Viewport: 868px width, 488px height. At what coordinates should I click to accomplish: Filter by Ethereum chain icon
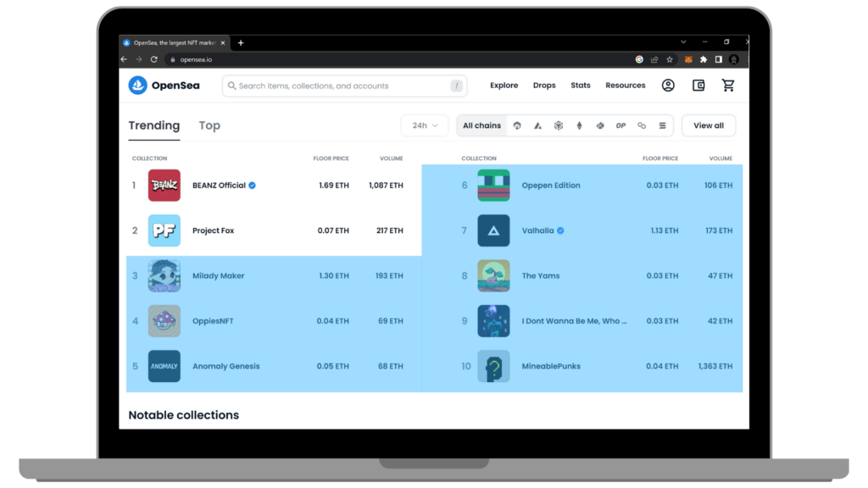(x=580, y=125)
